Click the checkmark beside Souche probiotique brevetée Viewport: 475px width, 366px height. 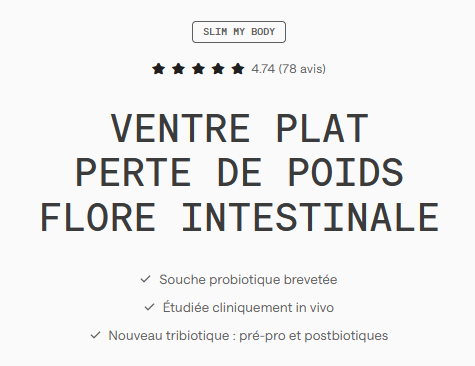tap(145, 279)
